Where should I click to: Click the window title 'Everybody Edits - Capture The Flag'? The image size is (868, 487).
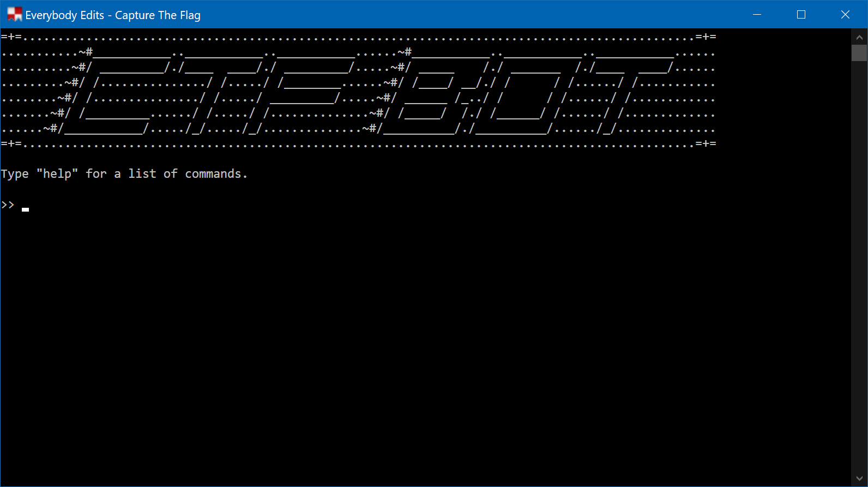click(x=113, y=15)
